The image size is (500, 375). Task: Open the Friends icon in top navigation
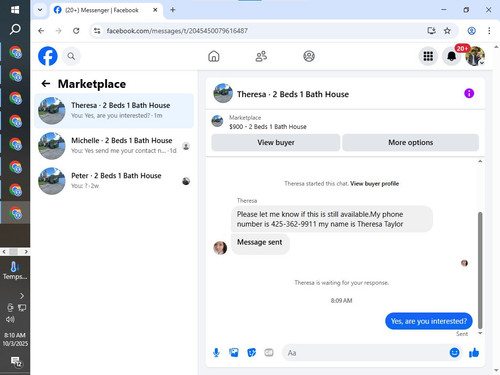(x=261, y=56)
